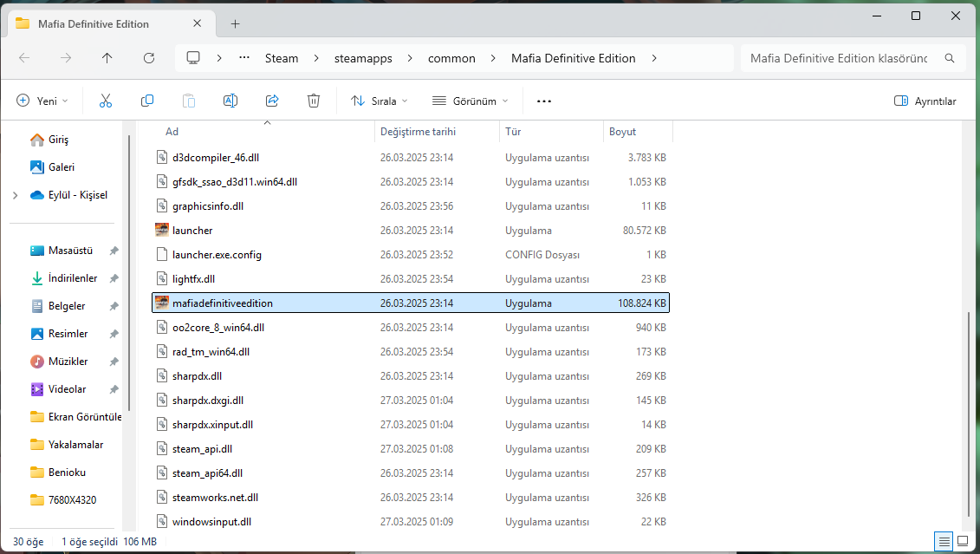Viewport: 980px width, 554px height.
Task: Open the Yeni dropdown menu
Action: (42, 101)
